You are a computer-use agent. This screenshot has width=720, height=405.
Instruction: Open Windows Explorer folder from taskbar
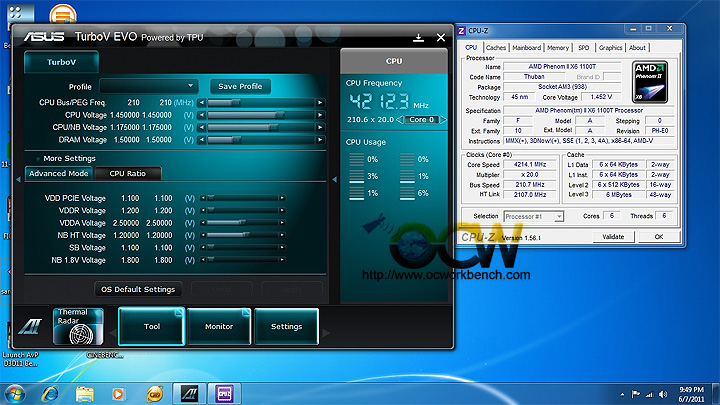[x=84, y=394]
